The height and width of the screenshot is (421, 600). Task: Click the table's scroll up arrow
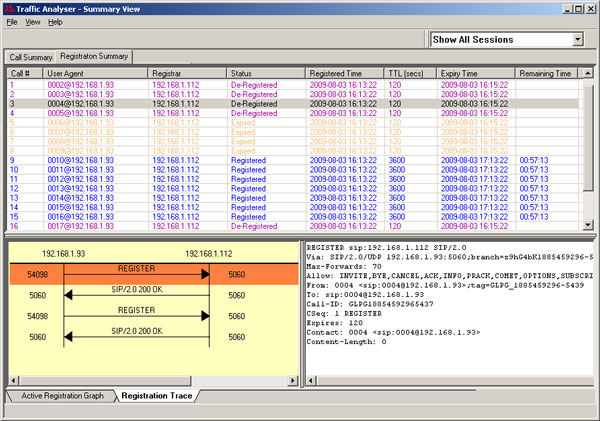click(x=588, y=73)
